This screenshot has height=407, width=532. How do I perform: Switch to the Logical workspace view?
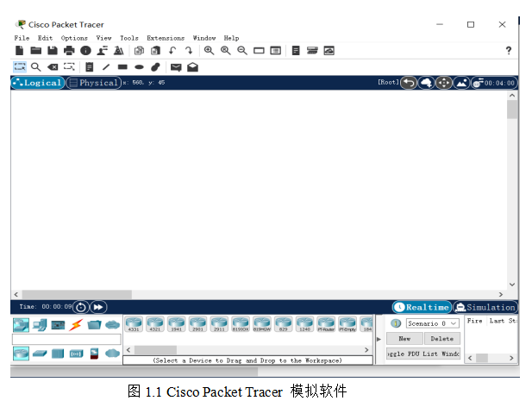[x=37, y=83]
